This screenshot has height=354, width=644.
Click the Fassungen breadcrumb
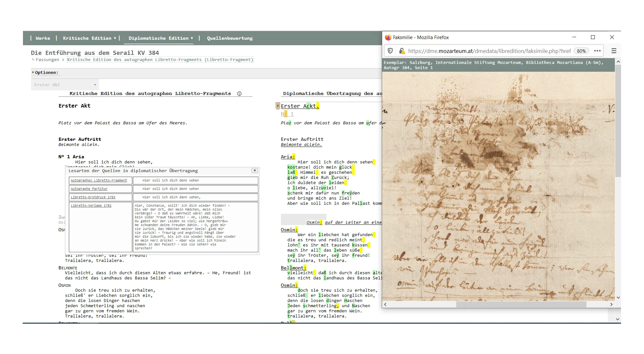tap(47, 59)
